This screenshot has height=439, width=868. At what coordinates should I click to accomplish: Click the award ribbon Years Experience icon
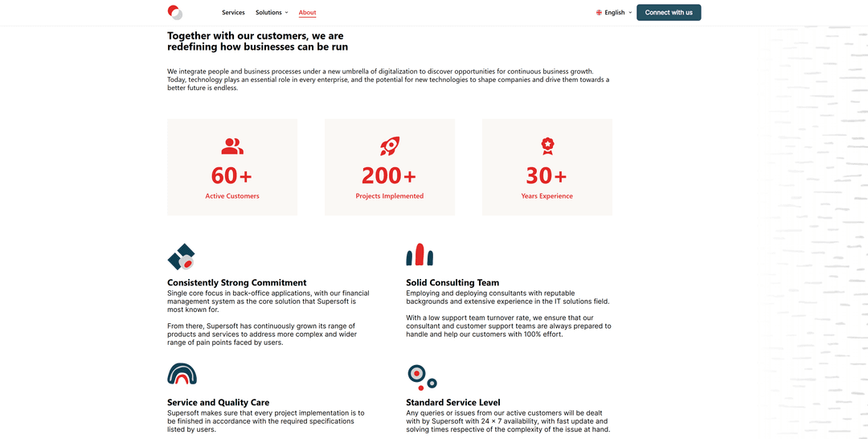pos(547,146)
